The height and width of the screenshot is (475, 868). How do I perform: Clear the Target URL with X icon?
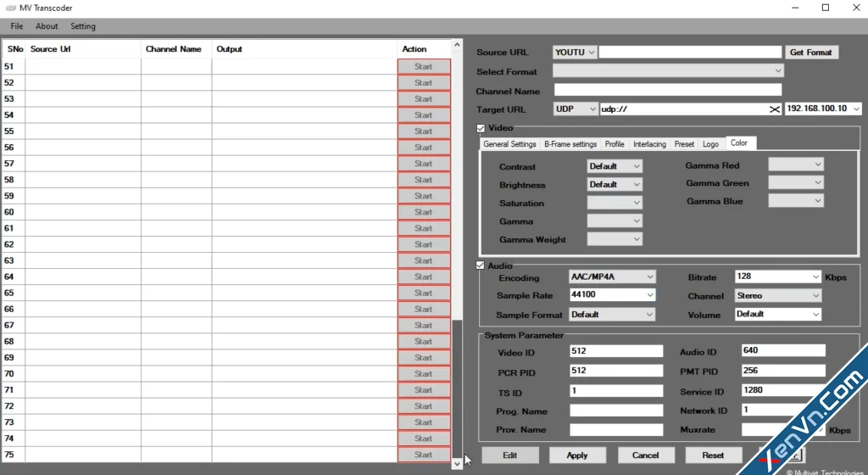pos(775,109)
